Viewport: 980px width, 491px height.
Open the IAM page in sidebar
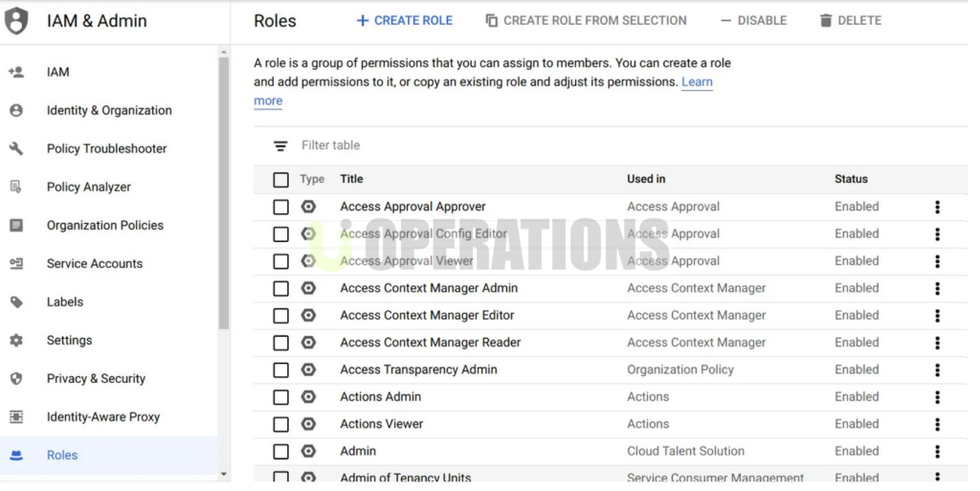point(109,72)
